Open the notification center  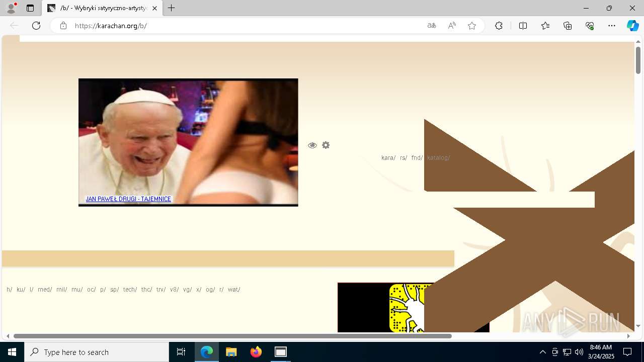627,352
